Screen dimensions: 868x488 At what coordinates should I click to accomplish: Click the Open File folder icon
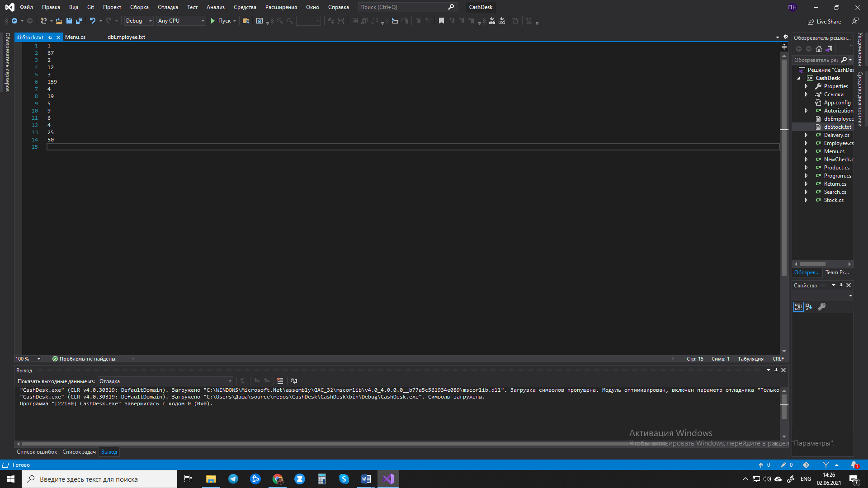click(x=59, y=21)
